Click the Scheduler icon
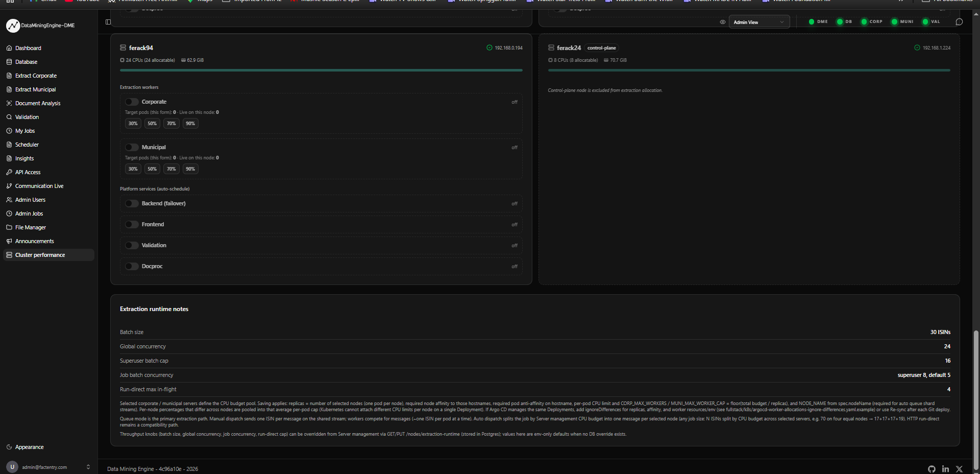Image resolution: width=980 pixels, height=474 pixels. tap(9, 145)
